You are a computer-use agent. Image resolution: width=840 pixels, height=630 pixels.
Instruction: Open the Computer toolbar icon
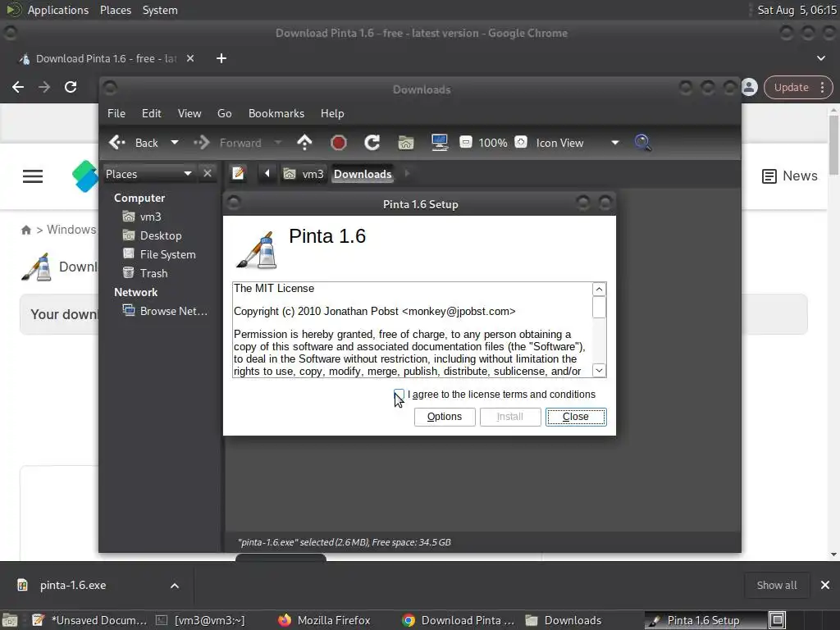(440, 143)
